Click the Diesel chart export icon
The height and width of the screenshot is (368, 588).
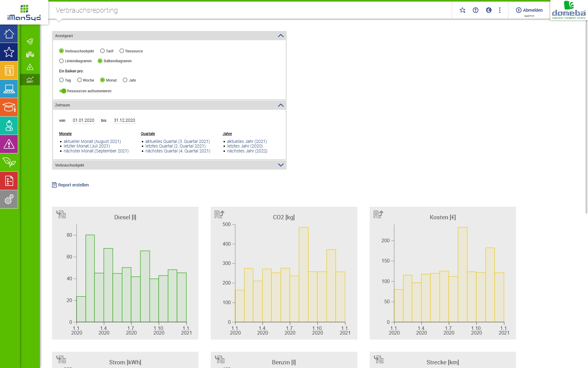(x=61, y=214)
